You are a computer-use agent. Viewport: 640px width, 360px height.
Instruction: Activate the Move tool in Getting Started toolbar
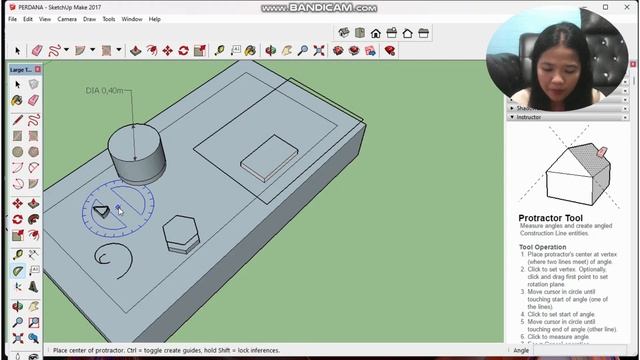click(168, 51)
